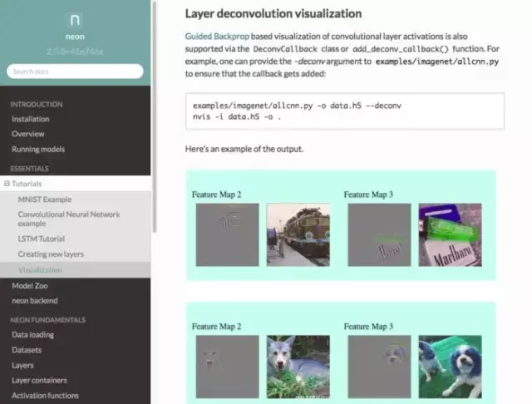Click the sidebar vertical scrollbar
The height and width of the screenshot is (404, 532).
coord(155,117)
